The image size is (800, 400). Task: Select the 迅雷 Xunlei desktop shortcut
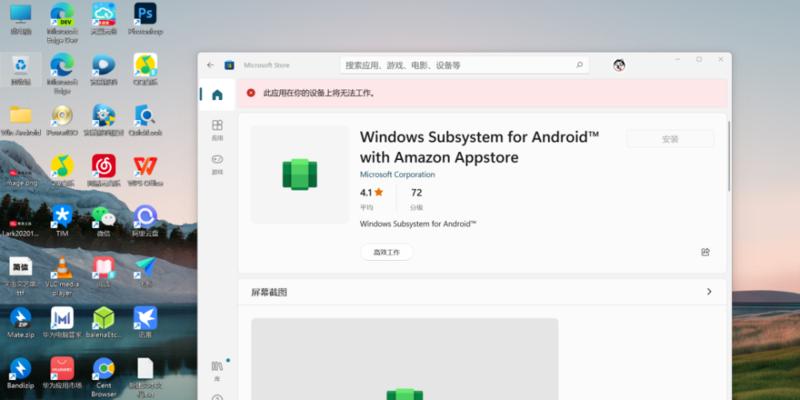[x=145, y=322]
